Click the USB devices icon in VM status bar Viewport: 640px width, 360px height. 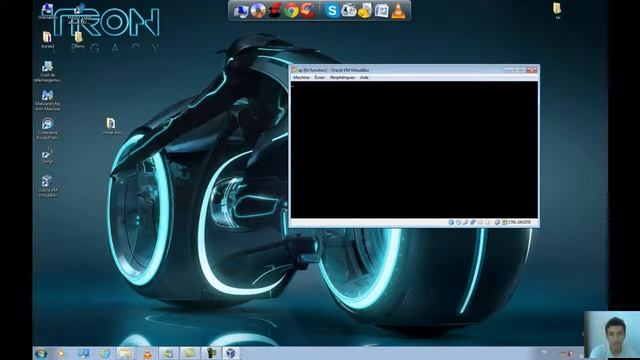pos(466,222)
